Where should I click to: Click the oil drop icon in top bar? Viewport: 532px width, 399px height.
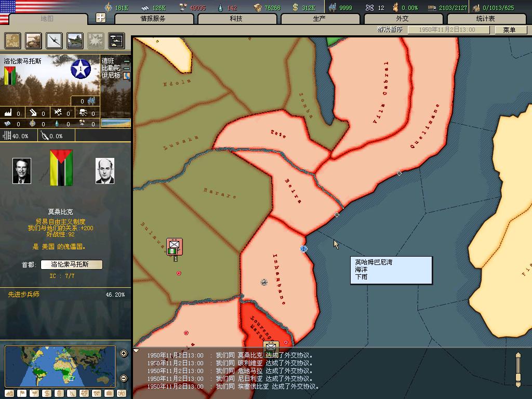220,7
